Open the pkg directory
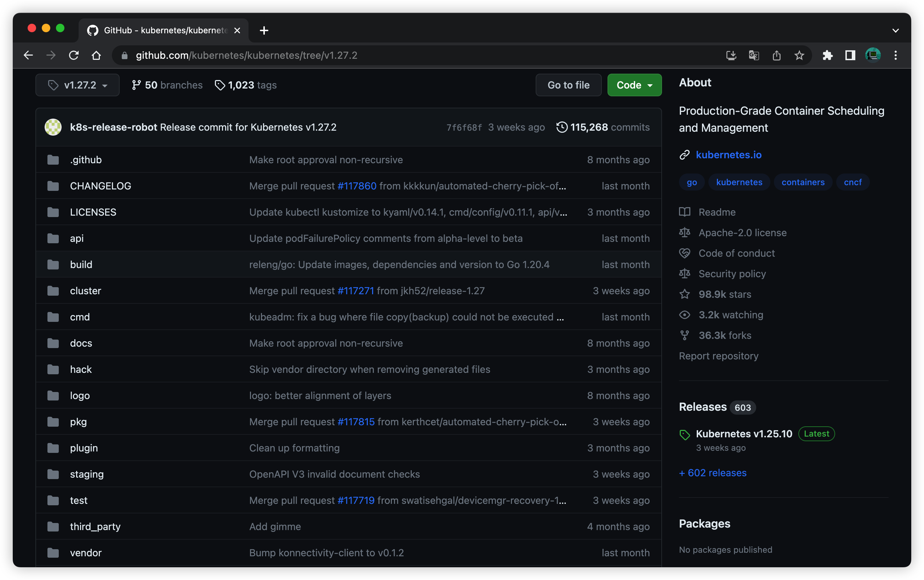This screenshot has height=580, width=924. click(x=78, y=422)
